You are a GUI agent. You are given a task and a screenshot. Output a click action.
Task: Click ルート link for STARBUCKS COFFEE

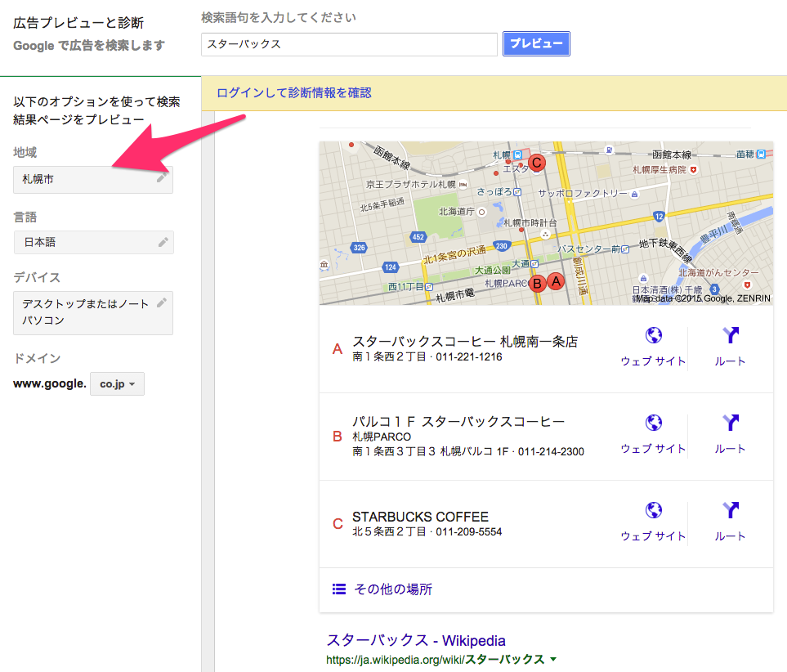tap(730, 536)
